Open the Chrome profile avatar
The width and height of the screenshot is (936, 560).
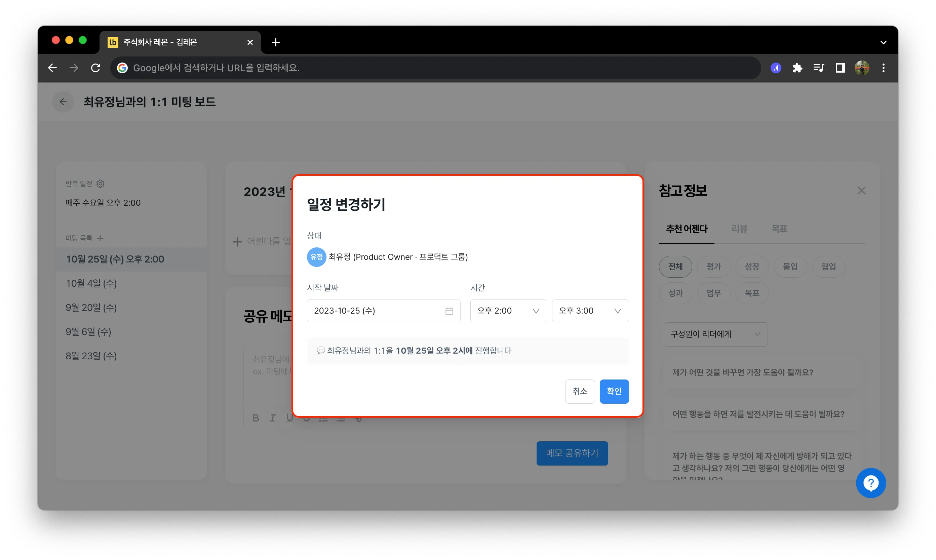862,68
